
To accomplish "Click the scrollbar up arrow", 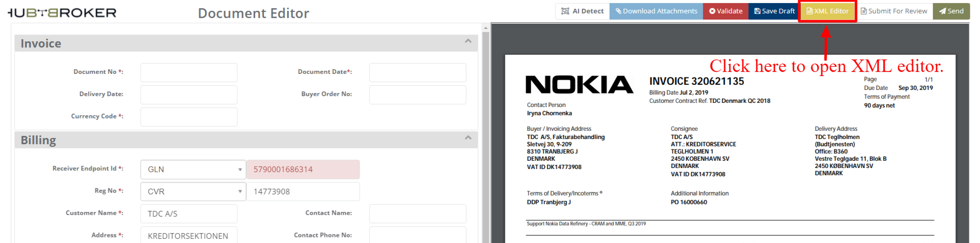I will [x=486, y=28].
